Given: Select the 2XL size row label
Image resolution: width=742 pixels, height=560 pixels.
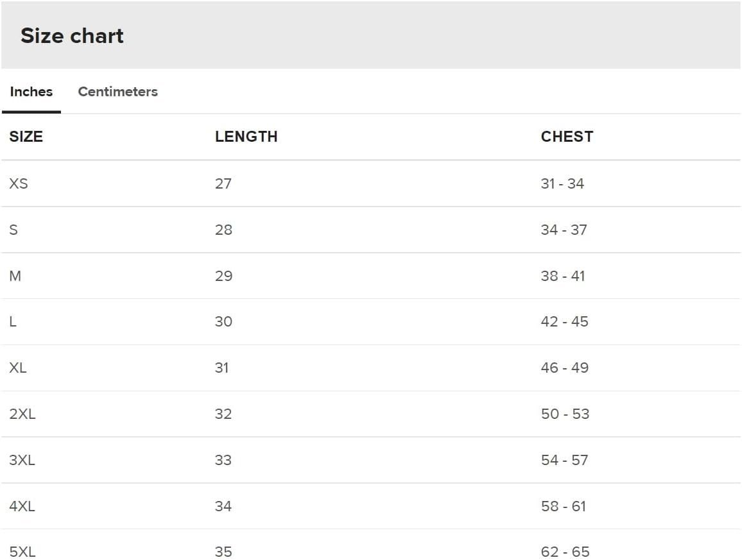Looking at the screenshot, I should (x=22, y=414).
